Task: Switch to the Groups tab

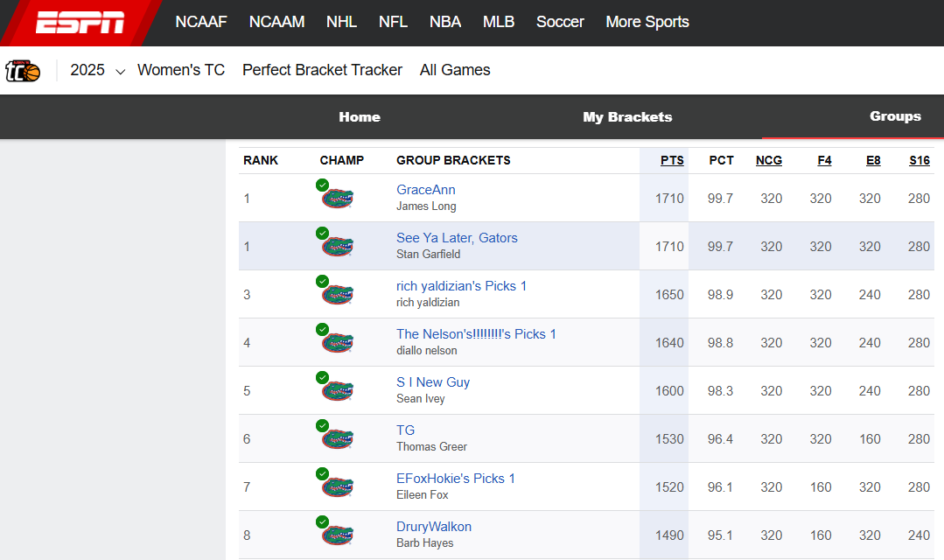Action: [895, 116]
